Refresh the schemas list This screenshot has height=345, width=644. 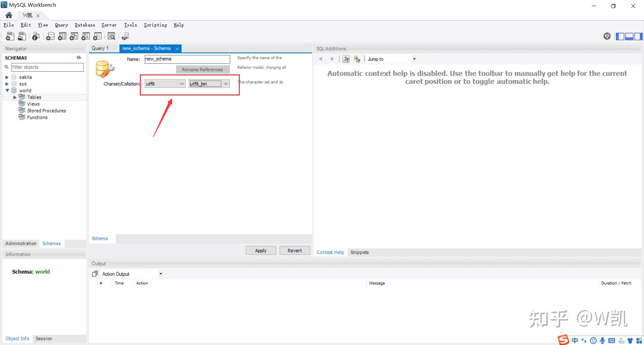click(x=79, y=58)
